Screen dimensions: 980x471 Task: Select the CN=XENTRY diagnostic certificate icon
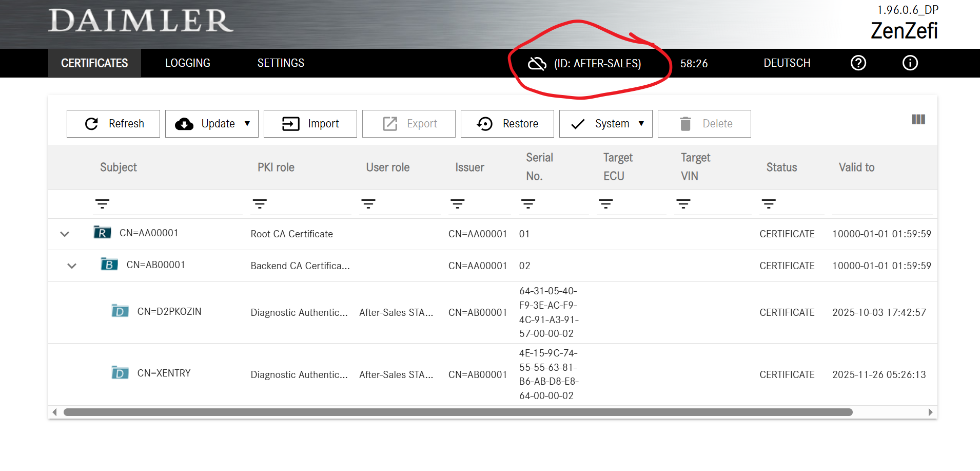click(x=120, y=373)
